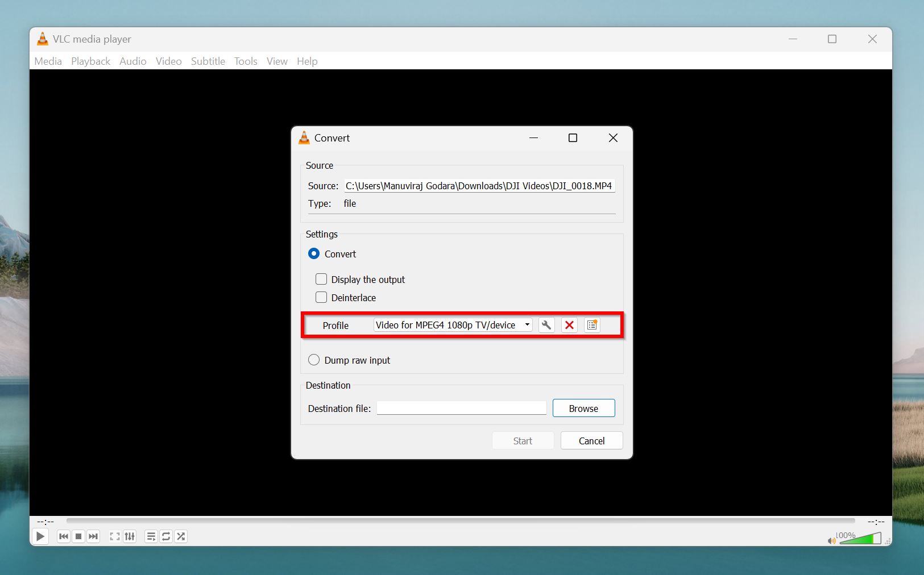This screenshot has height=575, width=924.
Task: Open the Audio menu
Action: (x=133, y=61)
